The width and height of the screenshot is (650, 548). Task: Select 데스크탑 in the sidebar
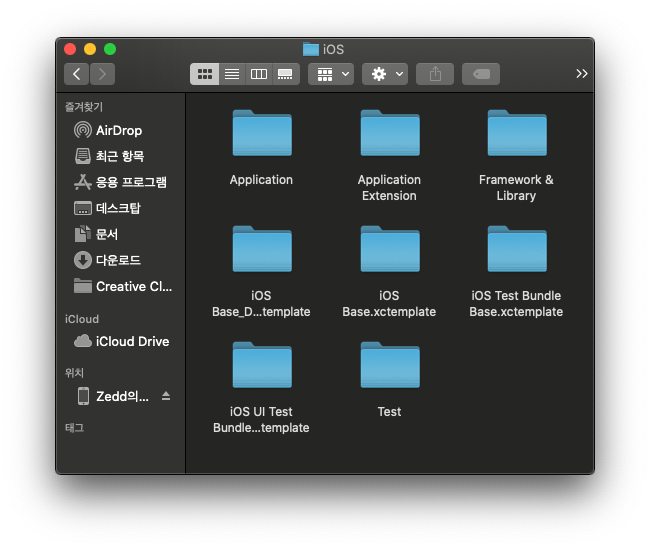pos(122,208)
